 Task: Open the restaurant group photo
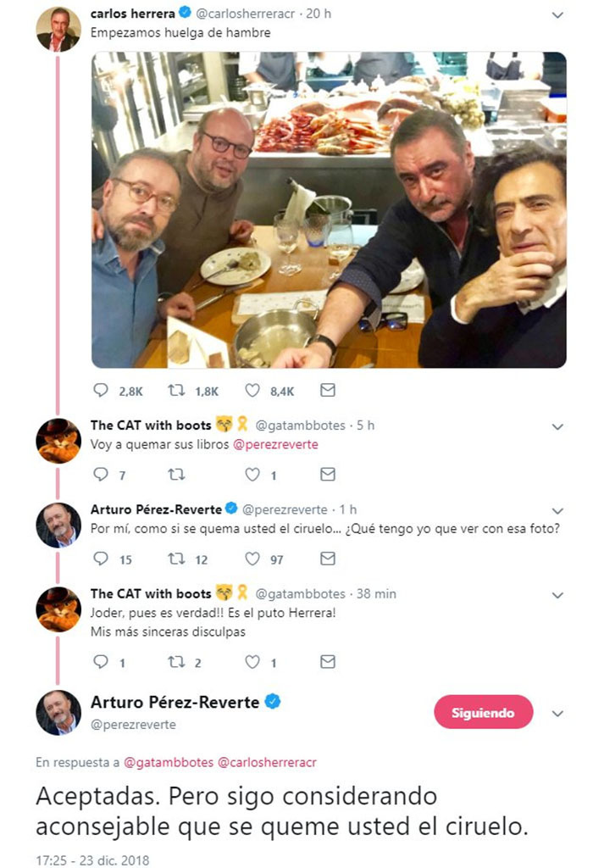[329, 209]
